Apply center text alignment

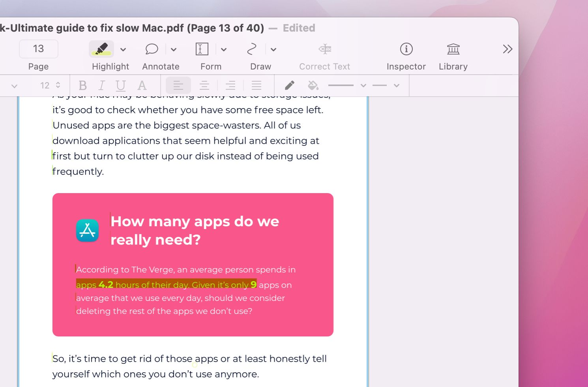point(204,85)
